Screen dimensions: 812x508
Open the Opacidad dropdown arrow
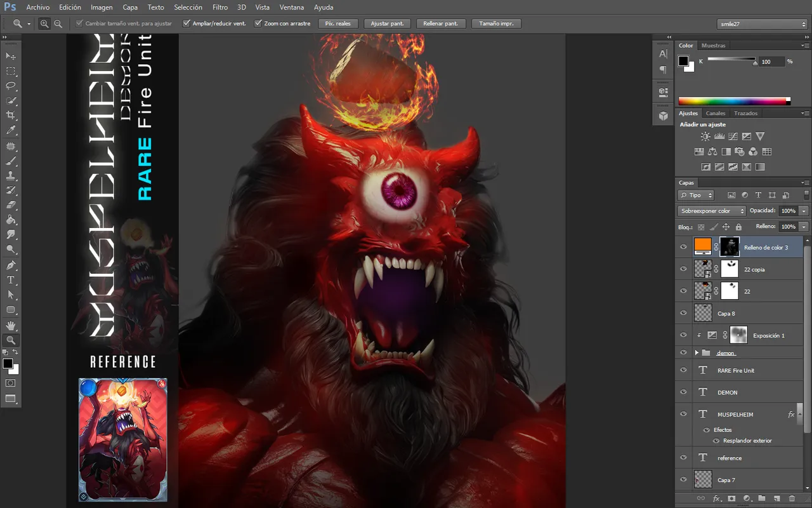(x=804, y=211)
